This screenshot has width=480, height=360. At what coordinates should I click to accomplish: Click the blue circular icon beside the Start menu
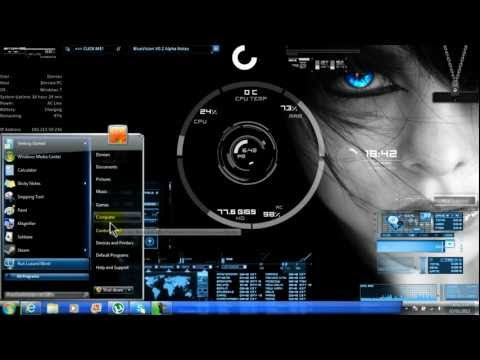click(150, 242)
